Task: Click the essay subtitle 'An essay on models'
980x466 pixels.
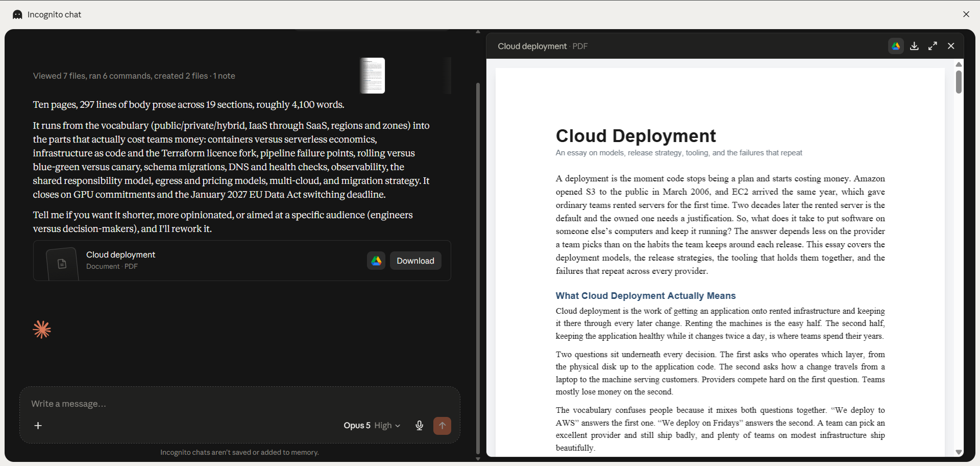Action: point(679,153)
